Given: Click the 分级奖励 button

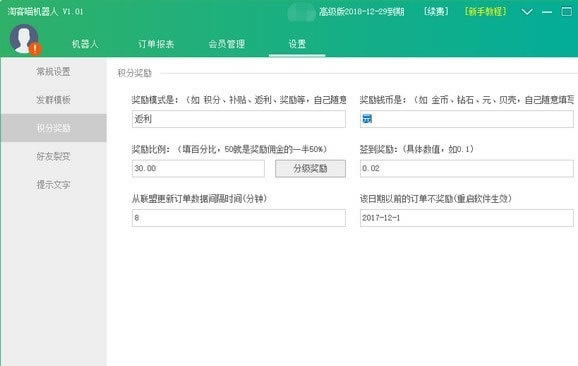Looking at the screenshot, I should pos(310,168).
